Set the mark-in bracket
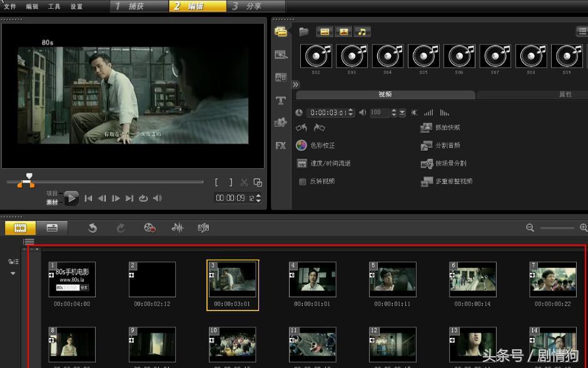Viewport: 588px width, 368px height. [x=217, y=182]
